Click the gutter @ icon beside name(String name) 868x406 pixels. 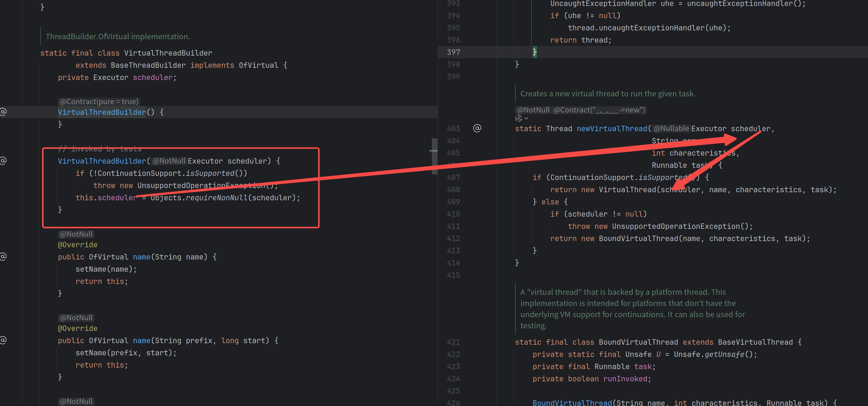tap(3, 256)
